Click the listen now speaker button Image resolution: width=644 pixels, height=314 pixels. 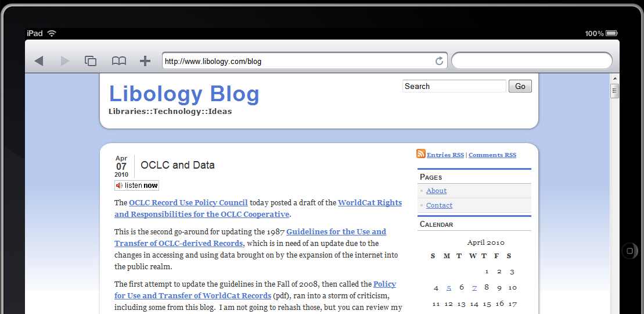137,185
